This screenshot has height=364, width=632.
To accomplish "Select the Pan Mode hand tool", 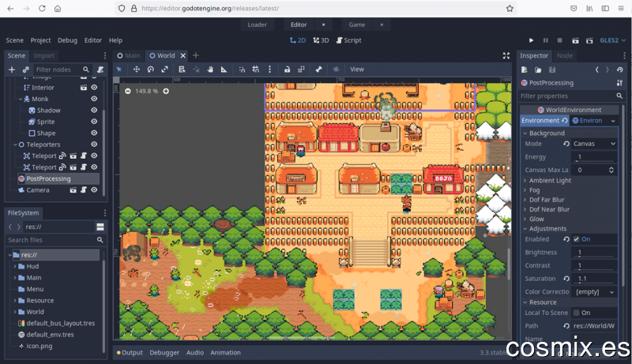I will 210,69.
